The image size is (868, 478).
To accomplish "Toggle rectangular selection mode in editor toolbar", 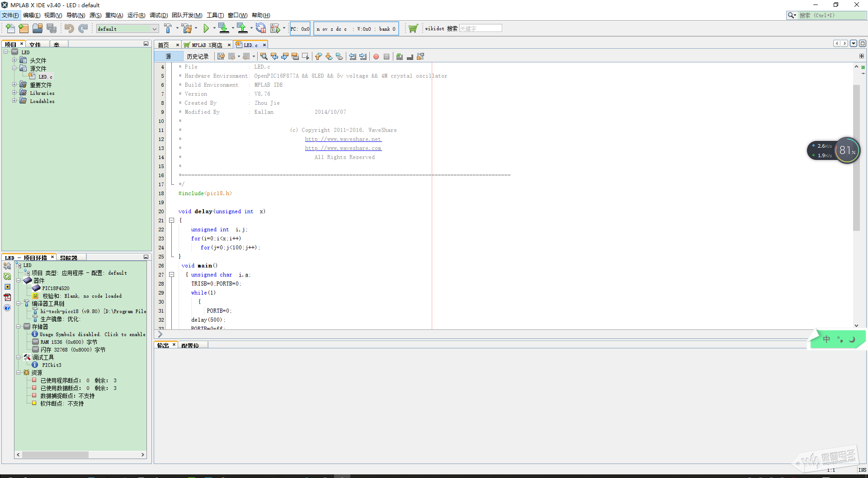I will [306, 56].
